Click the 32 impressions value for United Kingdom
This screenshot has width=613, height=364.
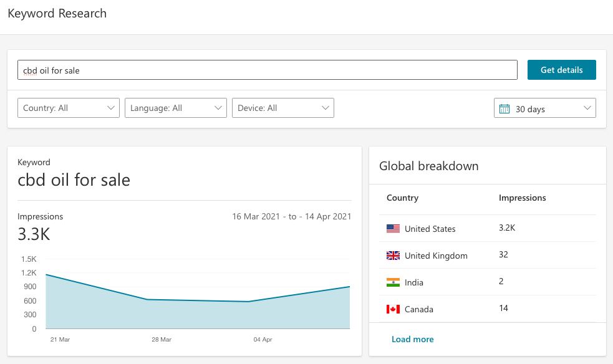click(503, 255)
